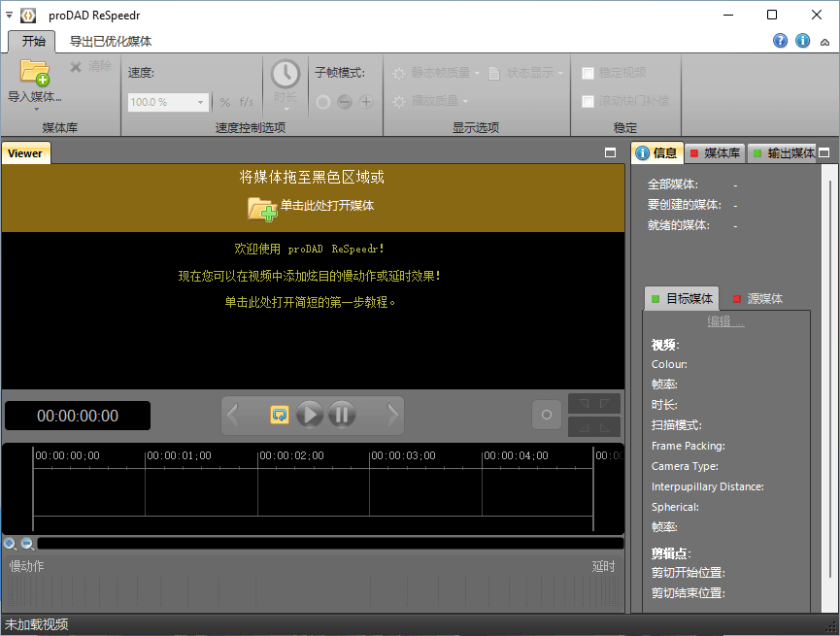Click the record circle button

click(547, 415)
